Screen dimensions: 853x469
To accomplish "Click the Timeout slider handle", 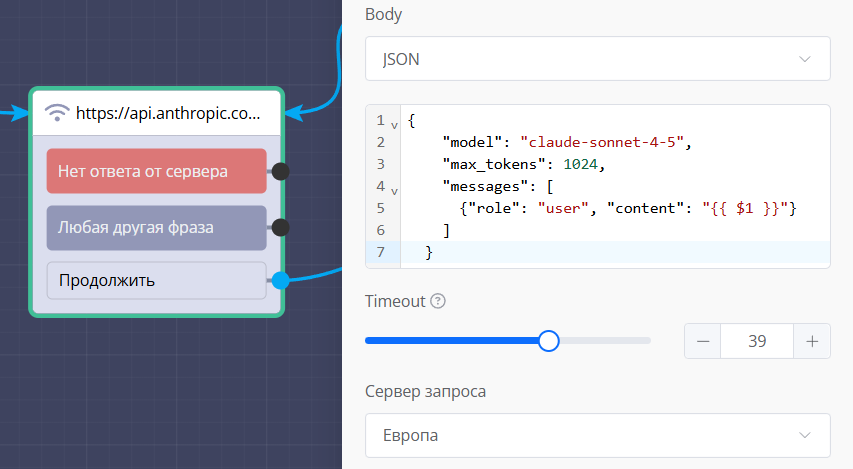I will click(548, 341).
